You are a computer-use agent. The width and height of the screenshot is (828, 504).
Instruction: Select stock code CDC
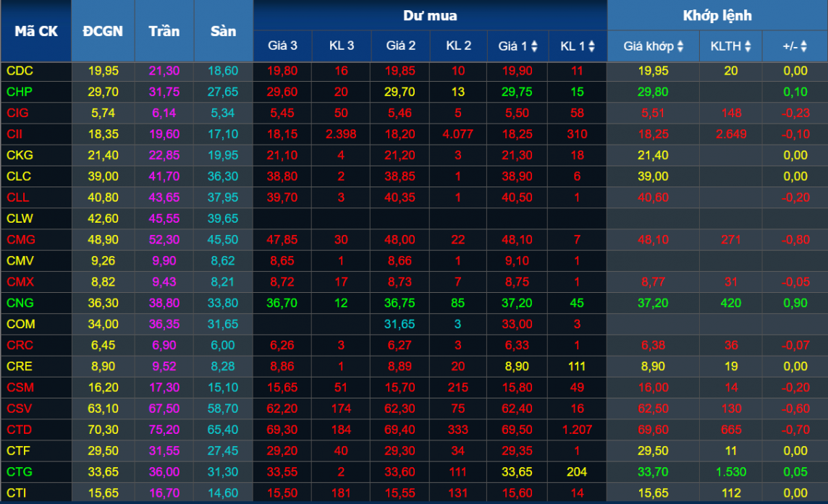point(20,71)
